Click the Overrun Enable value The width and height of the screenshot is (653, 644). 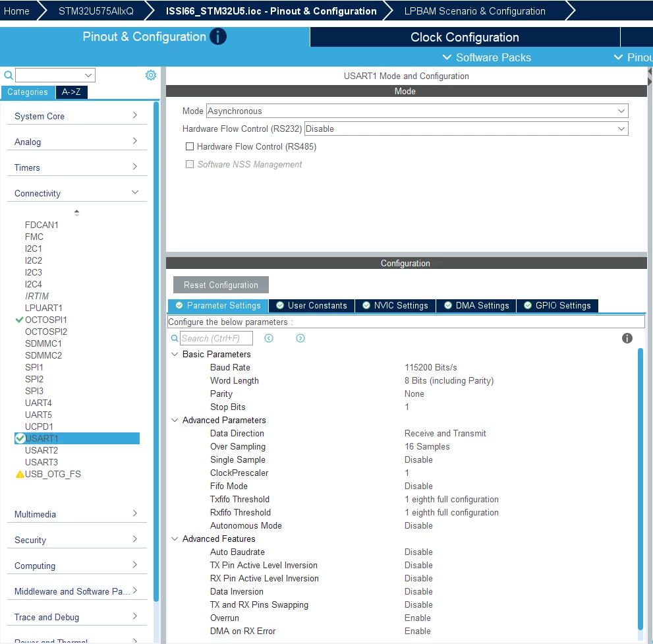click(x=418, y=618)
